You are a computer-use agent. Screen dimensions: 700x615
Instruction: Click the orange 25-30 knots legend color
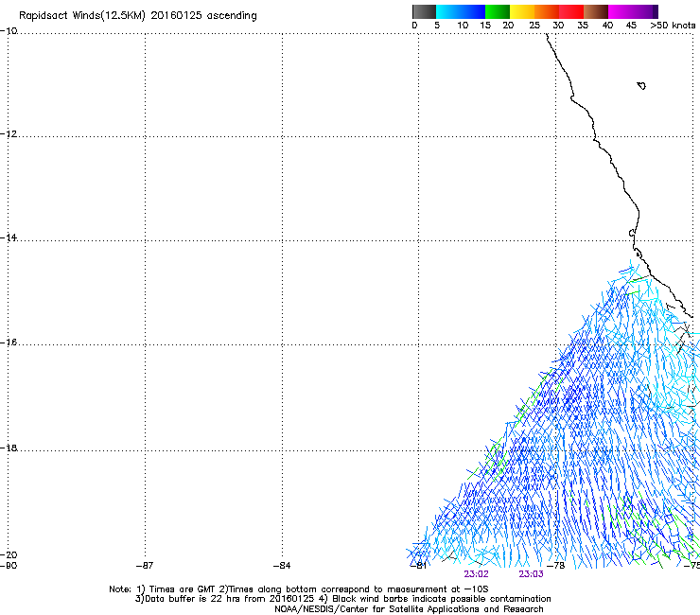547,11
